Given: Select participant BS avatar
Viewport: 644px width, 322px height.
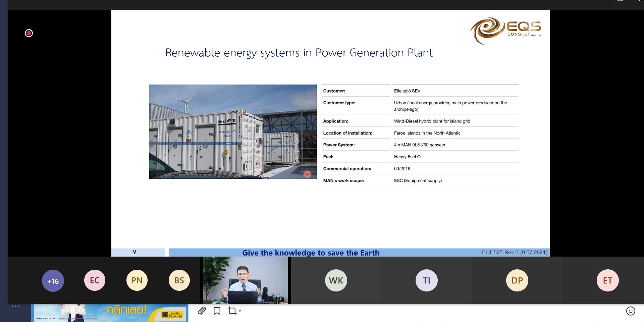Looking at the screenshot, I should [x=179, y=280].
